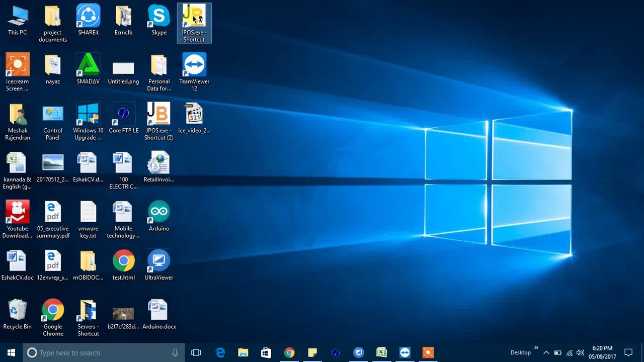Screen dimensions: 644x362
Task: Open the volume speaker control
Action: [580, 352]
